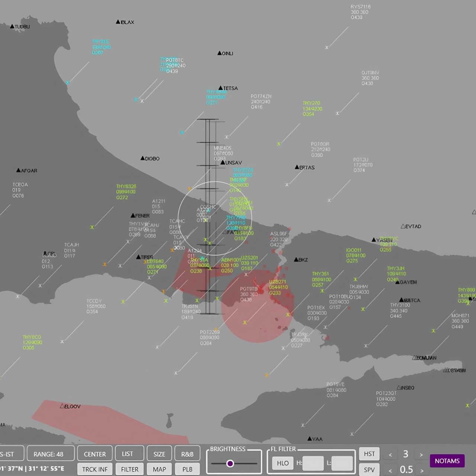The height and width of the screenshot is (476, 476).
Task: Click the TRCK INF button
Action: (x=94, y=469)
